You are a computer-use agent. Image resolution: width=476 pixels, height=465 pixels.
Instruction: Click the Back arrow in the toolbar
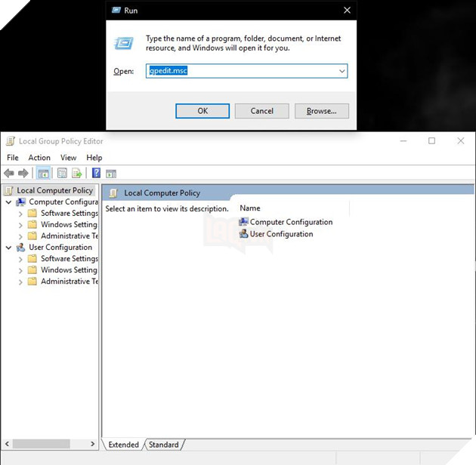tap(9, 173)
